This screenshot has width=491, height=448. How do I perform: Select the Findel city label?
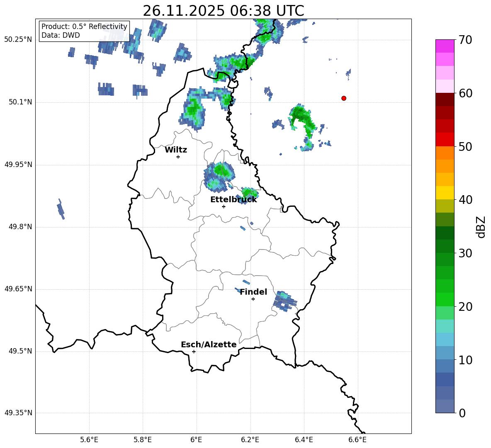(253, 292)
